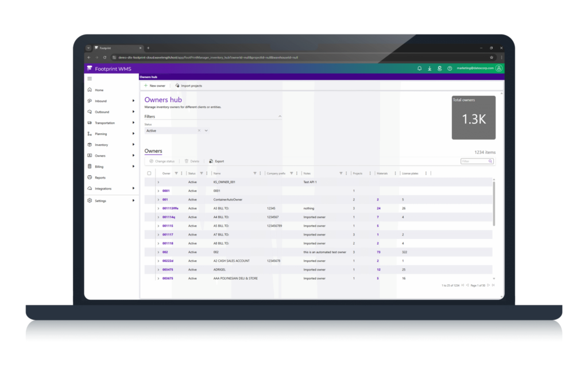Select the Owners tab
Image resolution: width=588 pixels, height=379 pixels.
click(153, 151)
